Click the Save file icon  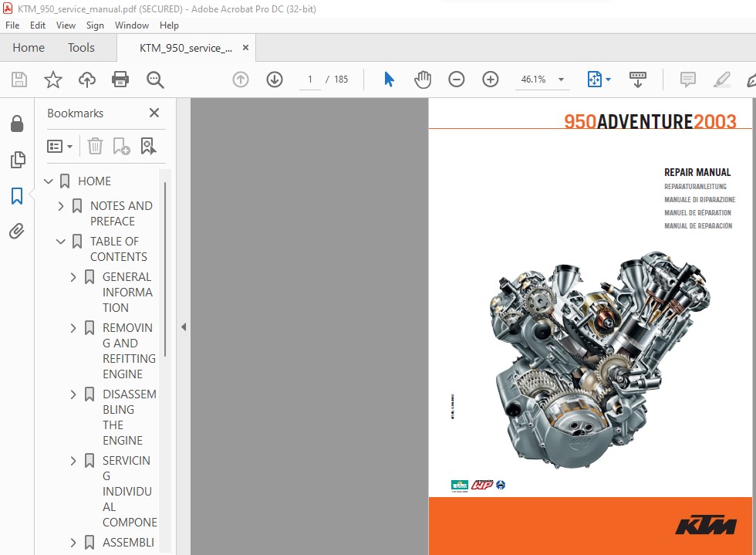click(19, 80)
